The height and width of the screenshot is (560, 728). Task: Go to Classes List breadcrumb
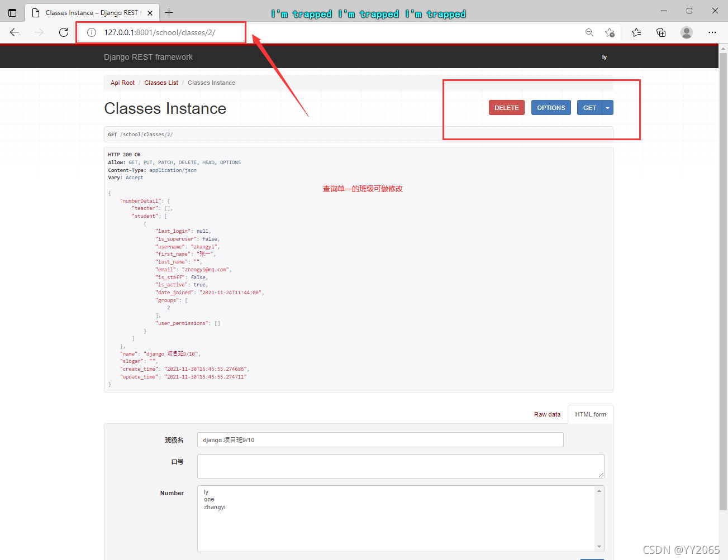pos(161,83)
